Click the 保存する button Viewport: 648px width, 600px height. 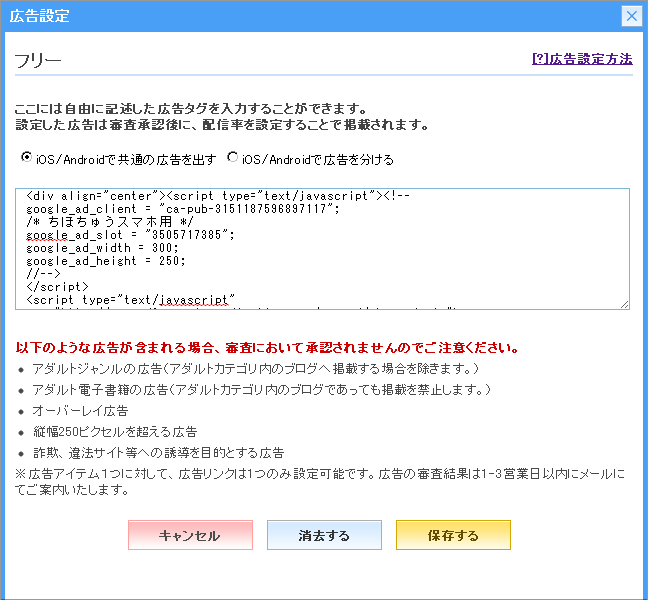453,535
